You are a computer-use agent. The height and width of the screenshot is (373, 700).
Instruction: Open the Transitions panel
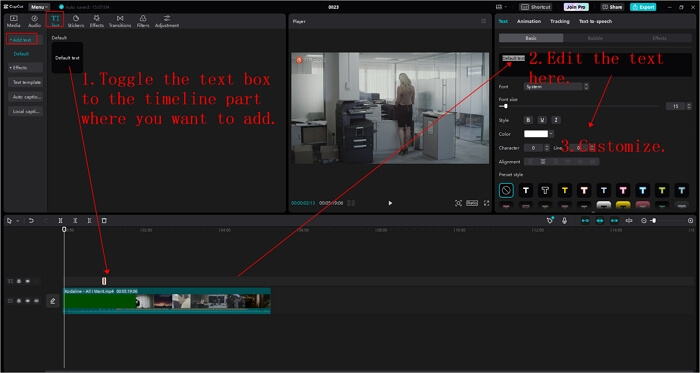click(x=120, y=21)
